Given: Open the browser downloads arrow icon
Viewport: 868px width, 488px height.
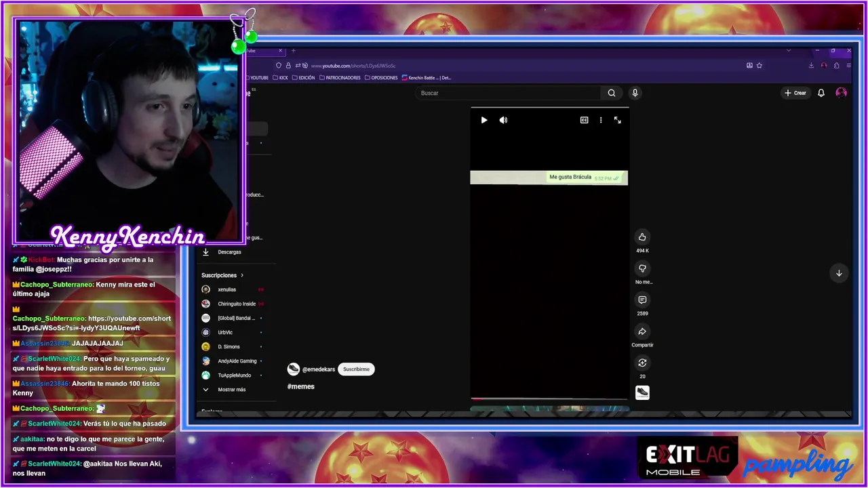Looking at the screenshot, I should pos(811,66).
